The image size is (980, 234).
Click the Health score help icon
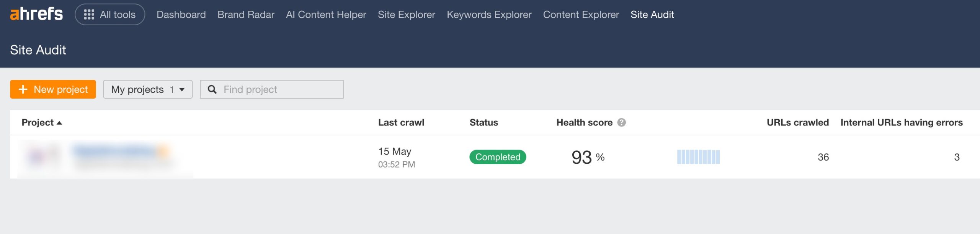622,122
